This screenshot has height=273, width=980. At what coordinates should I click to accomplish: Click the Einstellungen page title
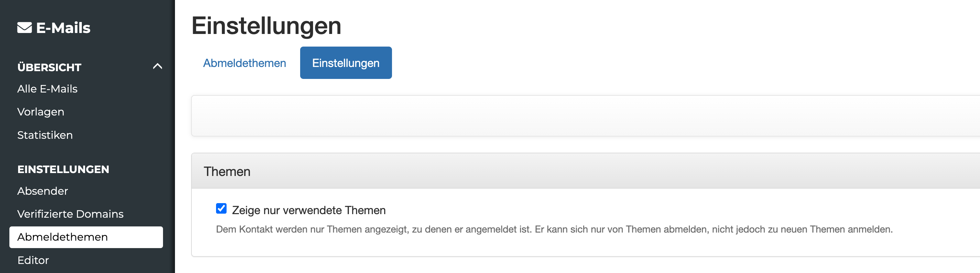266,25
